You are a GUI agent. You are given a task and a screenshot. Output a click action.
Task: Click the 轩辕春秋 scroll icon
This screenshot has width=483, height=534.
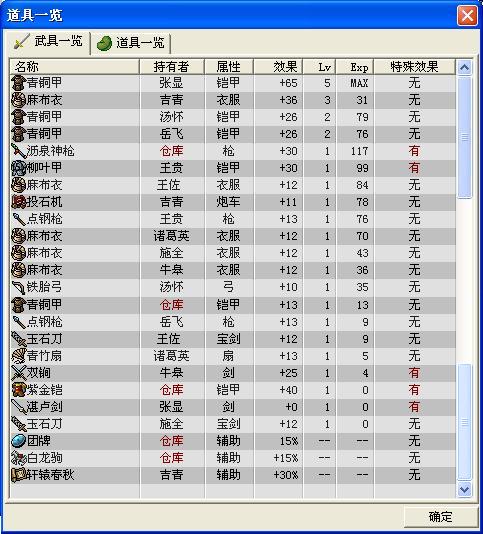[x=19, y=475]
